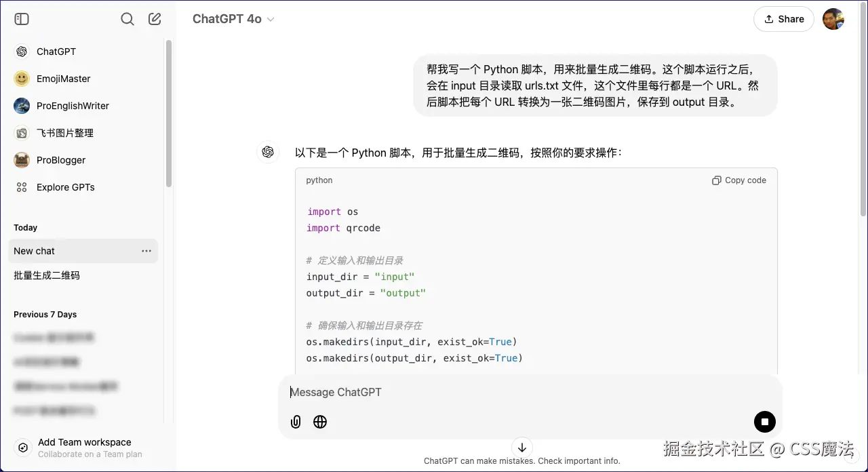The image size is (868, 472).
Task: Click the user's prompt message bubble
Action: coord(595,85)
